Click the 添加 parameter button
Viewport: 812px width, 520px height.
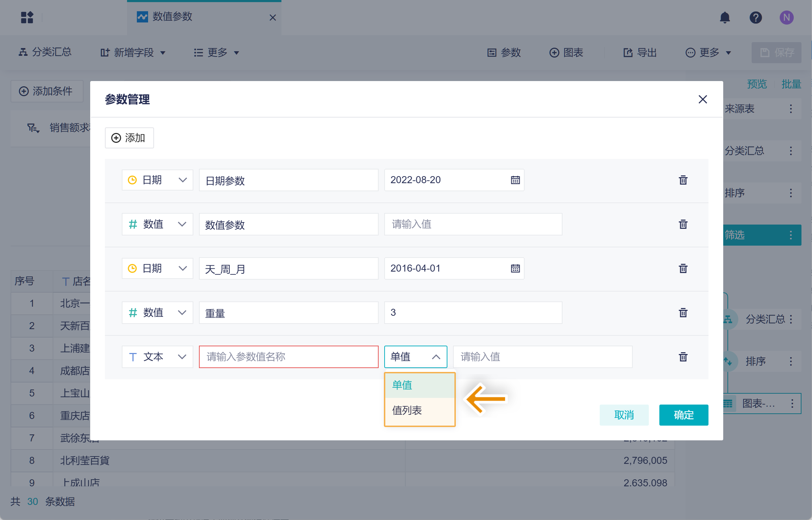pos(129,138)
